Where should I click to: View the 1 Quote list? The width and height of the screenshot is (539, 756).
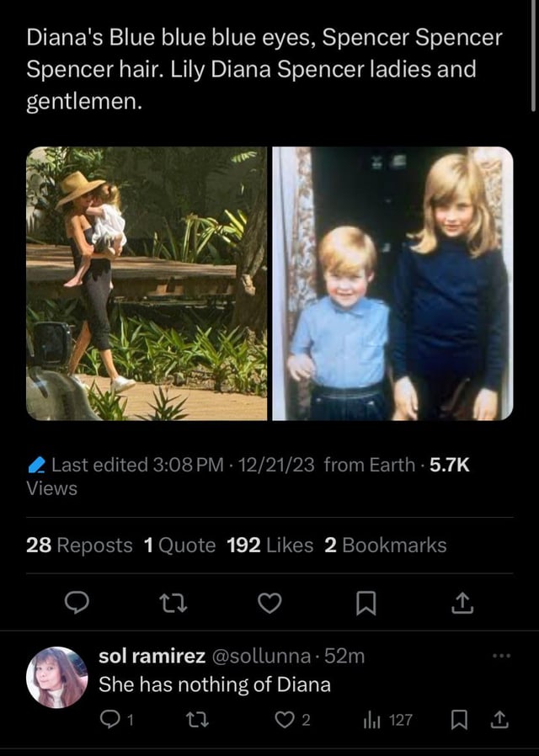click(x=179, y=546)
